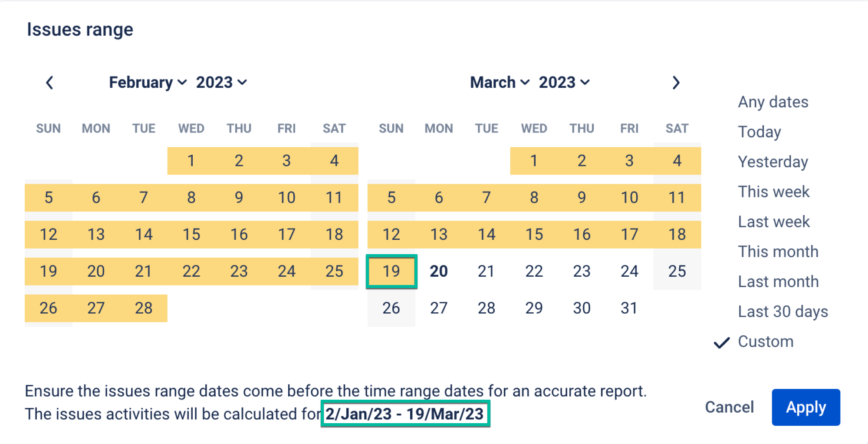Select March 19 in the calendar
This screenshot has height=444, width=868.
tap(391, 272)
